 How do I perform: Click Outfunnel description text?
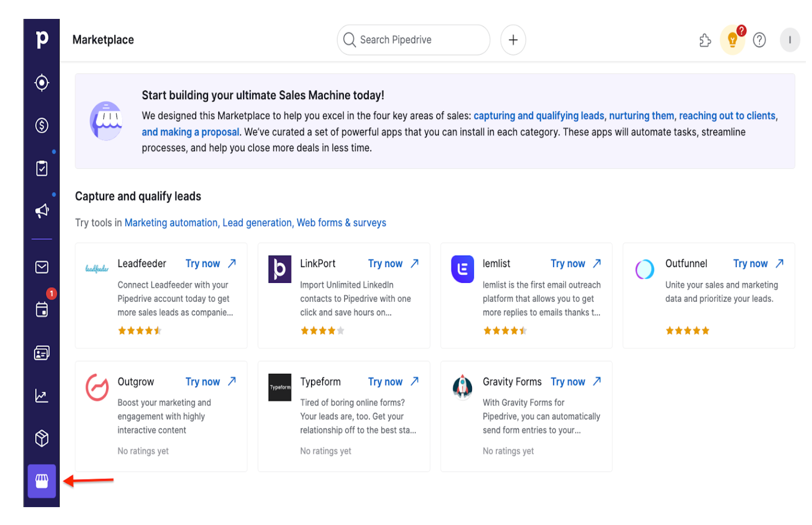722,292
